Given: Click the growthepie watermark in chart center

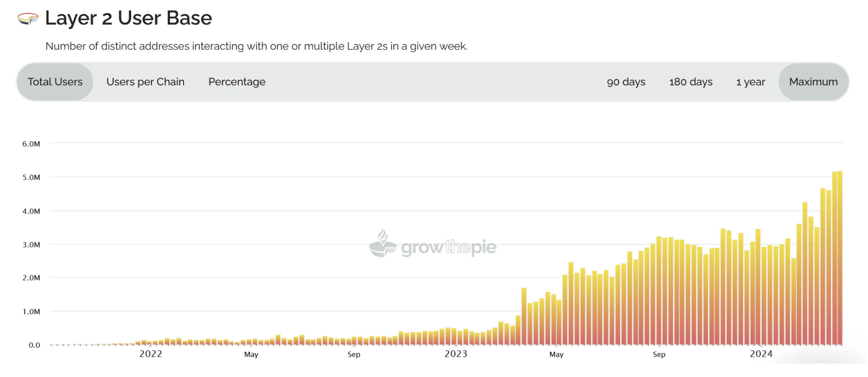Looking at the screenshot, I should [x=433, y=244].
